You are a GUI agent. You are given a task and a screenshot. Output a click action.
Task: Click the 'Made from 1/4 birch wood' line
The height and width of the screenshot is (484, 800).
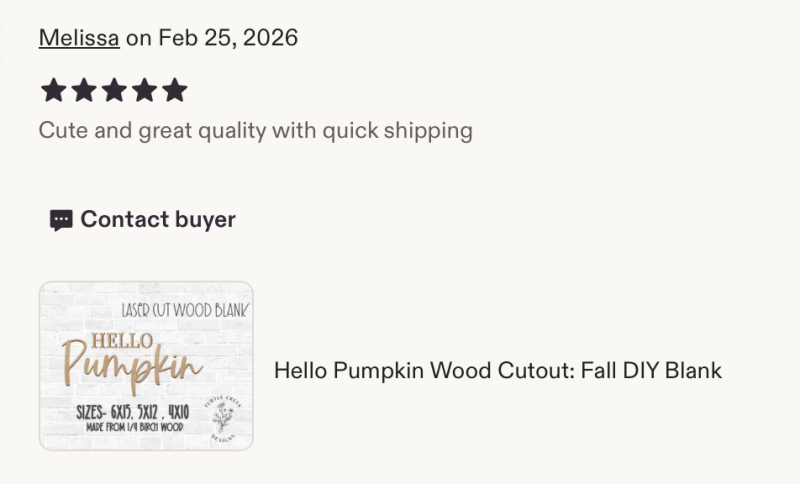coord(135,427)
